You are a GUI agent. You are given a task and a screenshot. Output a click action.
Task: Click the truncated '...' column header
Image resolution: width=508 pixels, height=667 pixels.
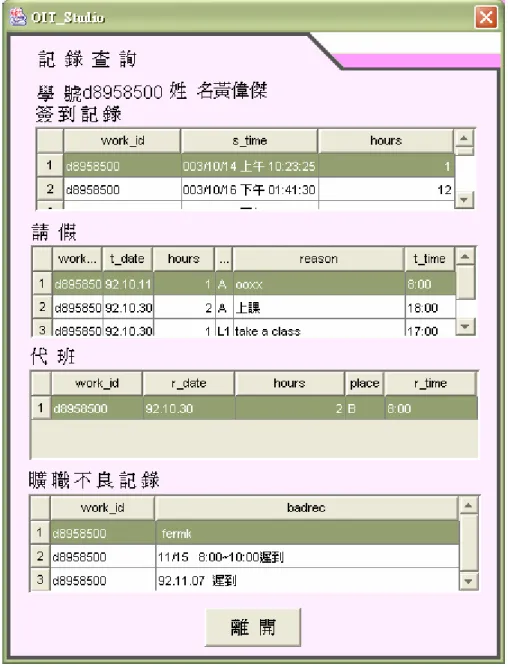click(224, 259)
